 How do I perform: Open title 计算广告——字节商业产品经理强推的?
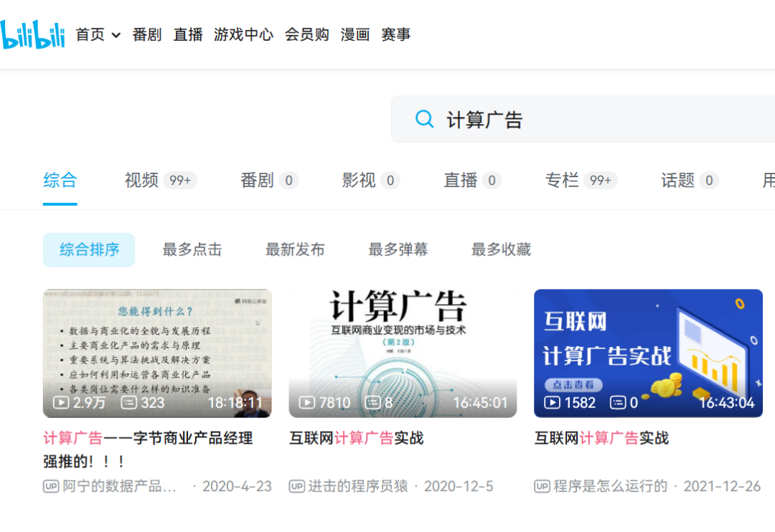[149, 450]
